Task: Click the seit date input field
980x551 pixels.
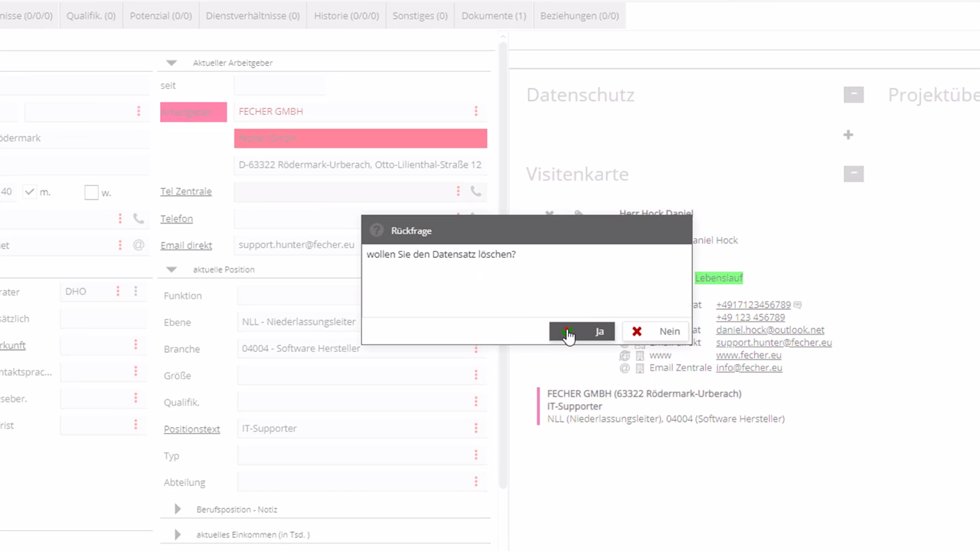Action: point(279,86)
